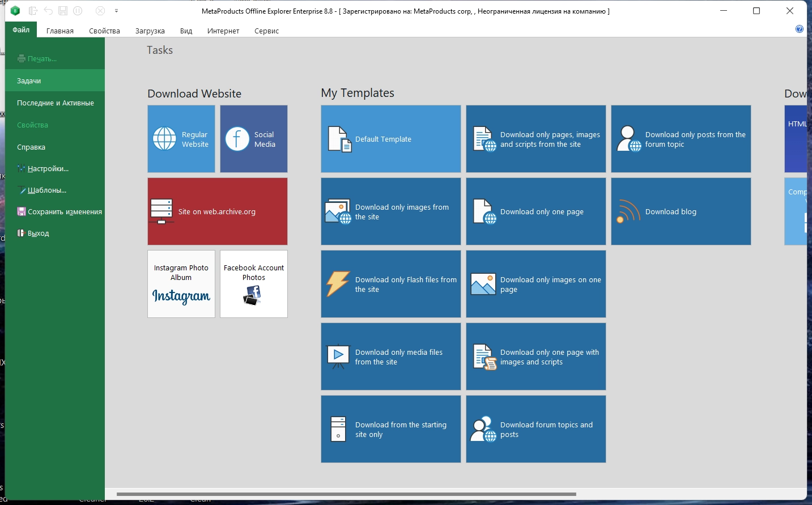
Task: Choose Download only Flash files template
Action: (391, 284)
